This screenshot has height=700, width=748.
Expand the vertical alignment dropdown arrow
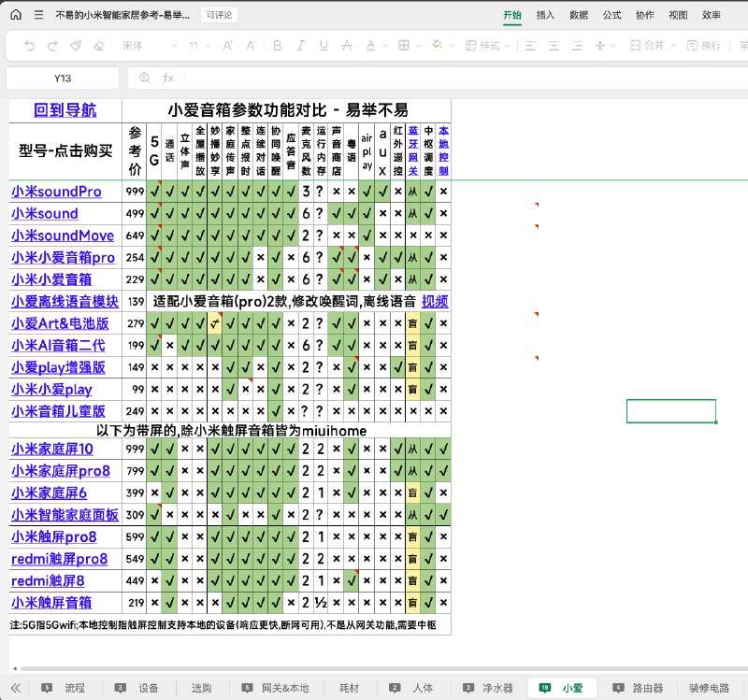[x=613, y=46]
